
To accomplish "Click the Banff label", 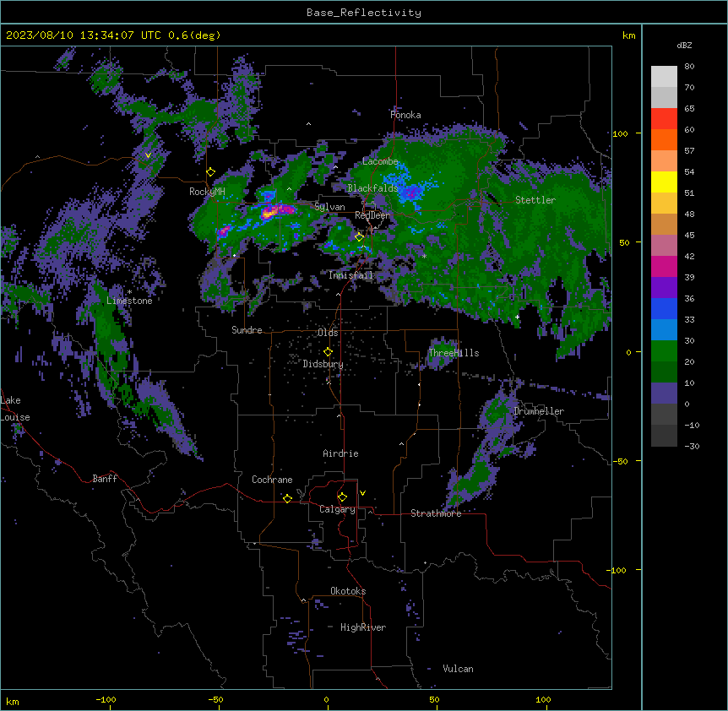I will click(x=105, y=479).
